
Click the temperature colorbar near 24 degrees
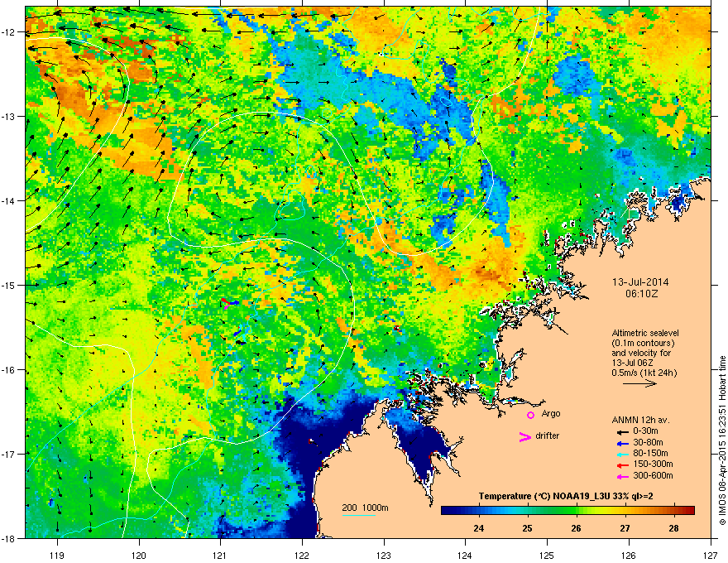pyautogui.click(x=479, y=511)
